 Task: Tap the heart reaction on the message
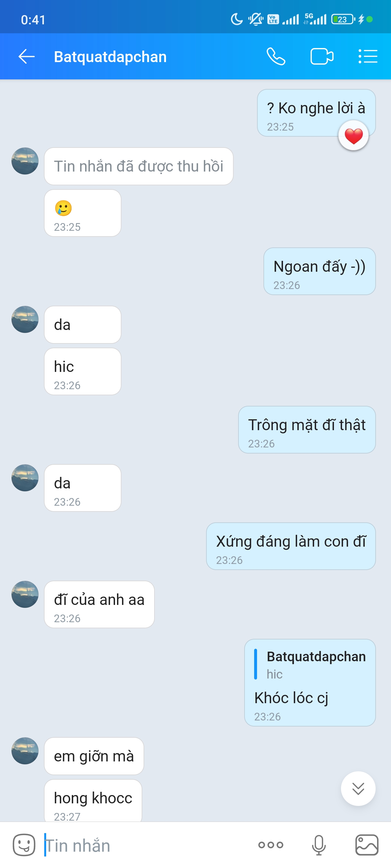click(x=353, y=136)
